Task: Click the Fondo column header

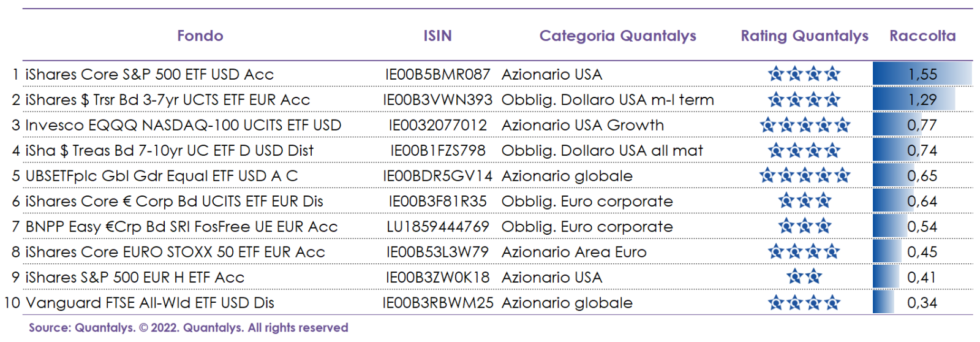Action: pos(200,36)
